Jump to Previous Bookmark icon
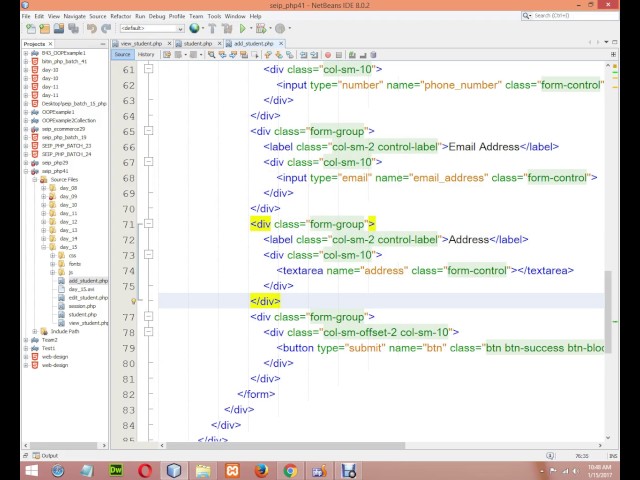Screen dimensions: 640x480 [268, 55]
